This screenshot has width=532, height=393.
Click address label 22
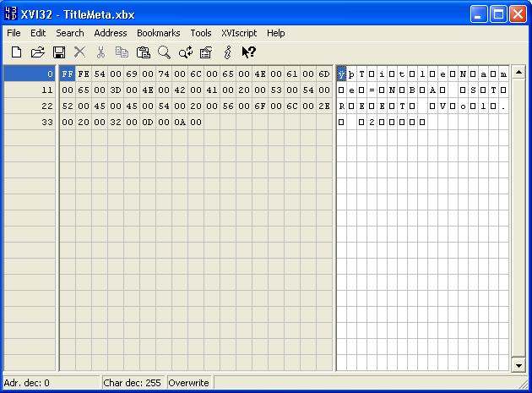[x=30, y=106]
